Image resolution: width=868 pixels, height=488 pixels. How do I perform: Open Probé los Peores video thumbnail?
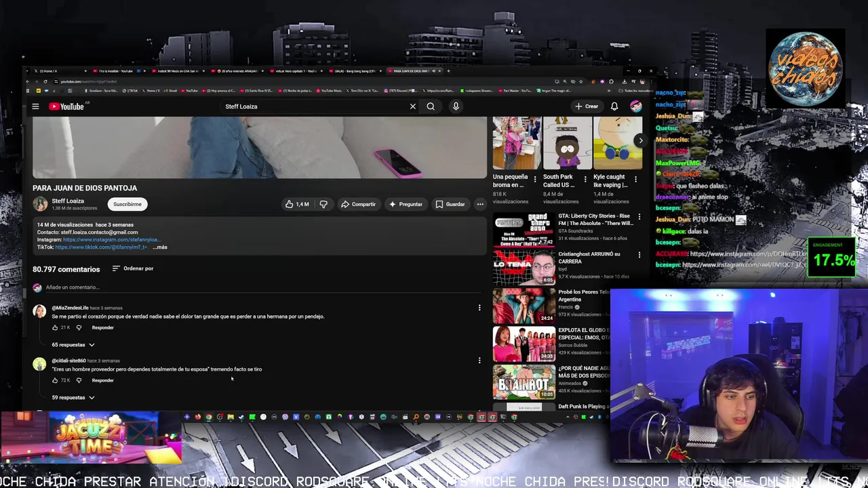click(x=524, y=305)
